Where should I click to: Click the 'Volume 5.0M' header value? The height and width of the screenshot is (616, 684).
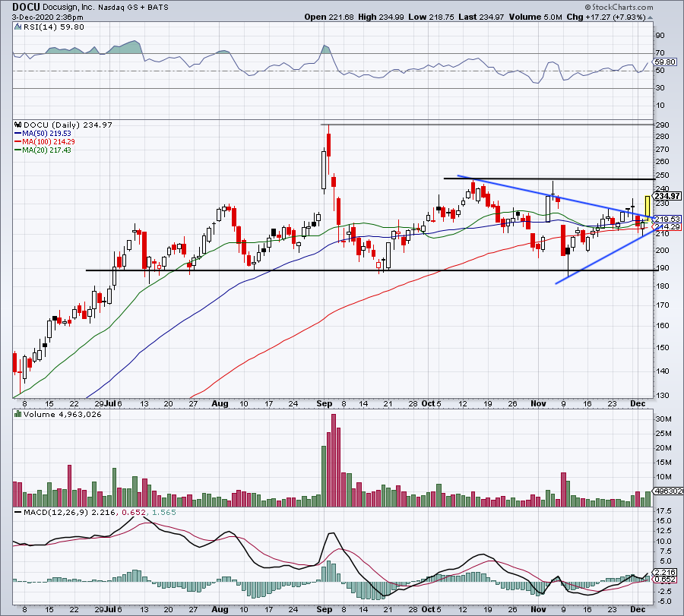pyautogui.click(x=535, y=17)
